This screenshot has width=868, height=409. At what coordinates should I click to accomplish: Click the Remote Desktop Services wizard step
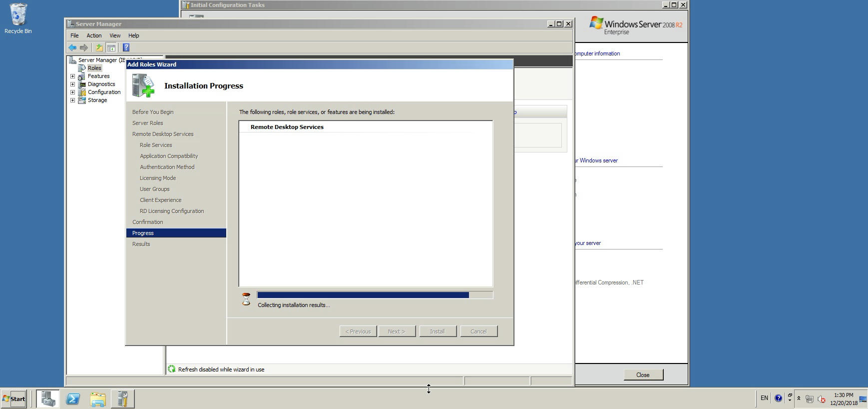pyautogui.click(x=163, y=134)
